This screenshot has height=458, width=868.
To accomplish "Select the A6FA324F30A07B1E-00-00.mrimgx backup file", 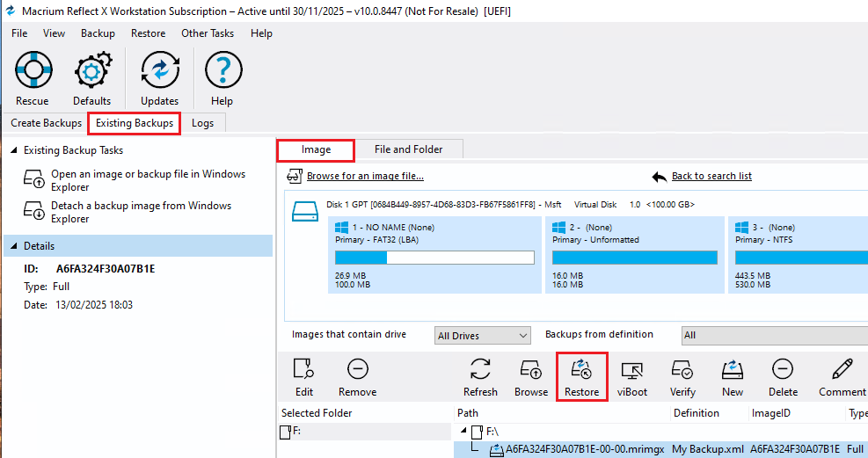I will coord(584,449).
